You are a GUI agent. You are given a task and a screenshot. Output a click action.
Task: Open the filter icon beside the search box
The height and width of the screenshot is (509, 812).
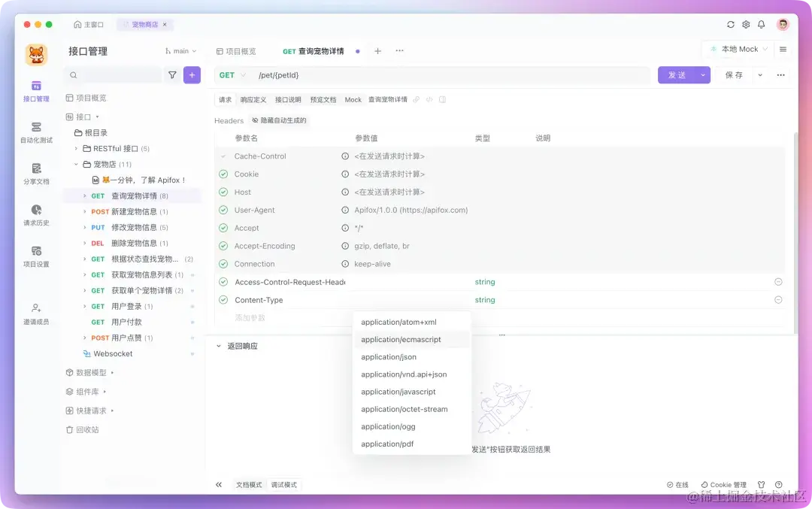pos(172,75)
